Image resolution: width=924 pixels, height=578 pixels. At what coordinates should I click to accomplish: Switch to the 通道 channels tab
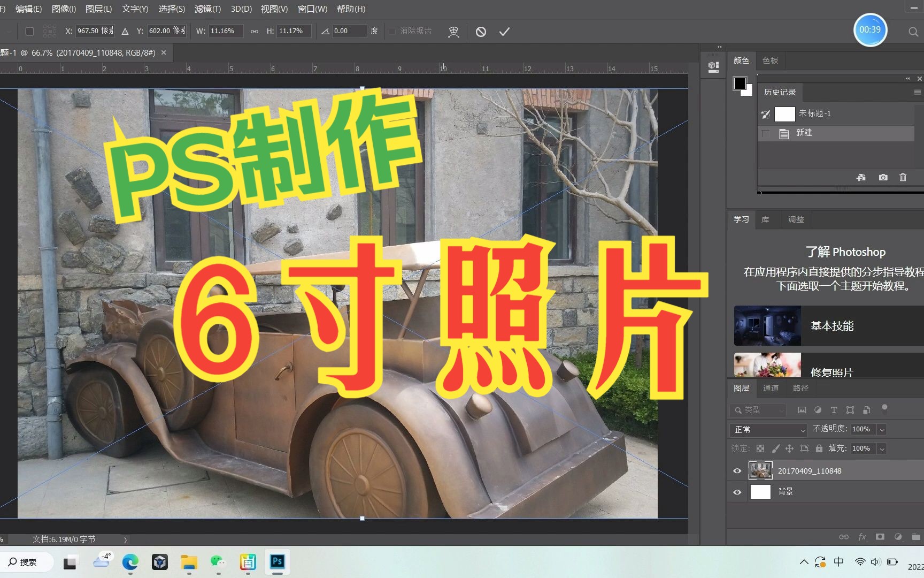pyautogui.click(x=771, y=388)
